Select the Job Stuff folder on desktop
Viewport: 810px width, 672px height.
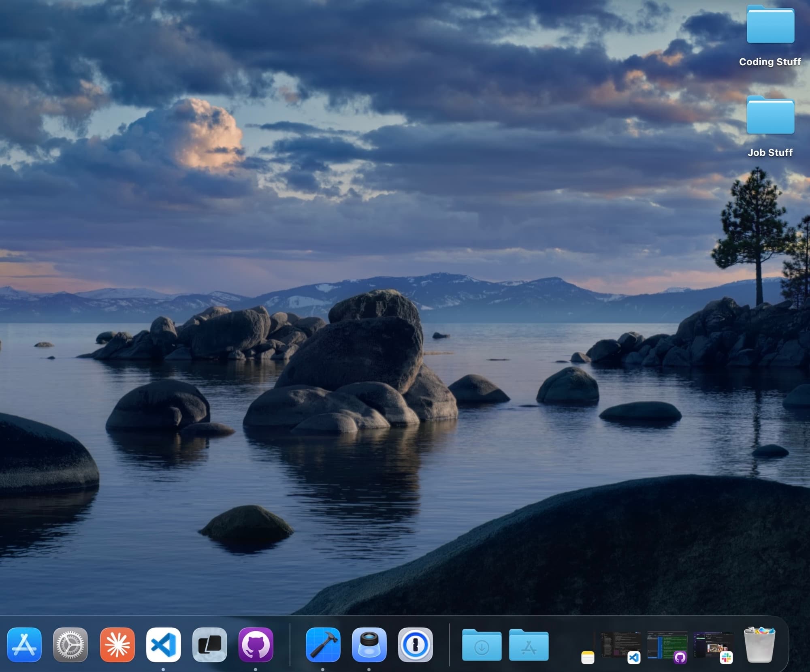(x=770, y=115)
